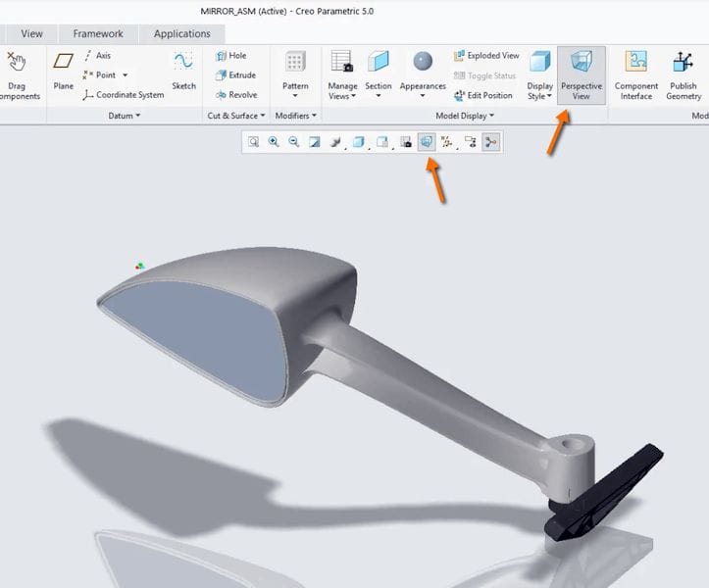The image size is (709, 588).
Task: Open the Sketch tool
Action: 183,71
